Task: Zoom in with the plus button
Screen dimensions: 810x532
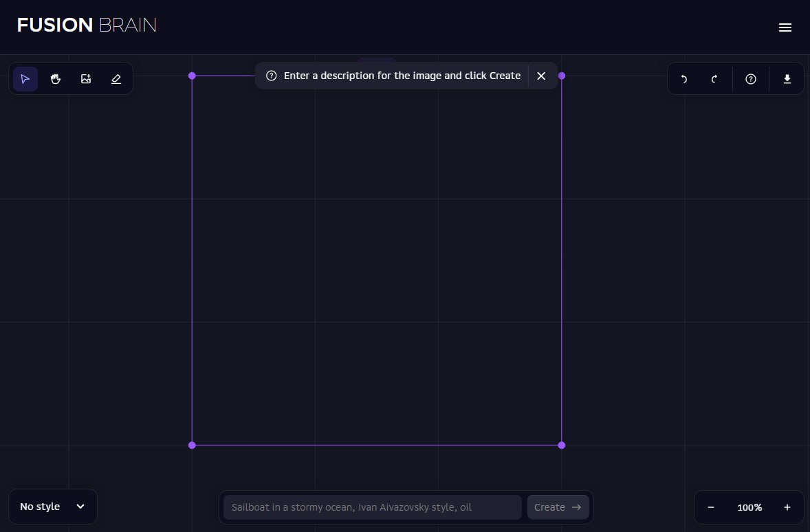Action: point(787,507)
